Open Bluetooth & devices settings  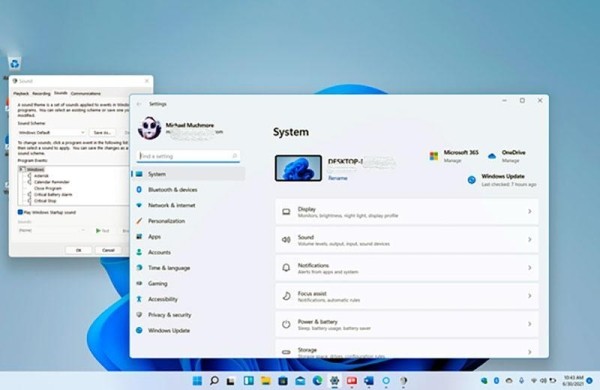tap(188, 189)
